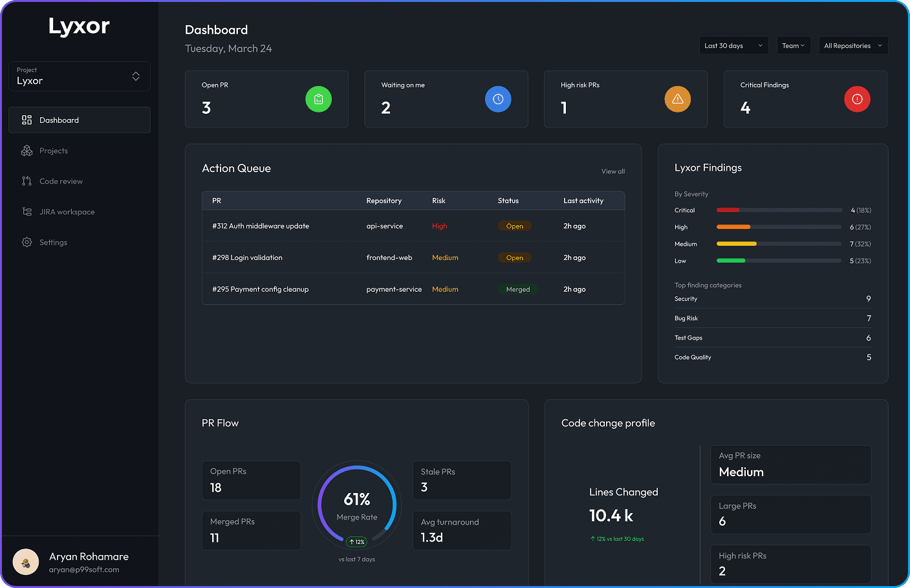Viewport: 910px width, 588px height.
Task: Open the Team filter dropdown
Action: click(794, 45)
